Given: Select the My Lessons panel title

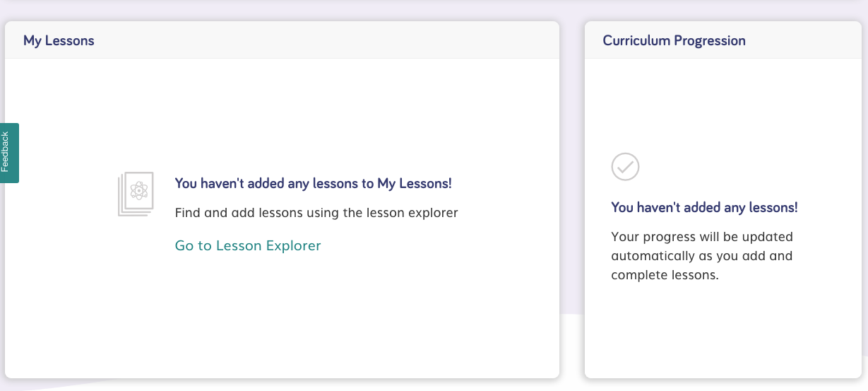Looking at the screenshot, I should point(59,40).
